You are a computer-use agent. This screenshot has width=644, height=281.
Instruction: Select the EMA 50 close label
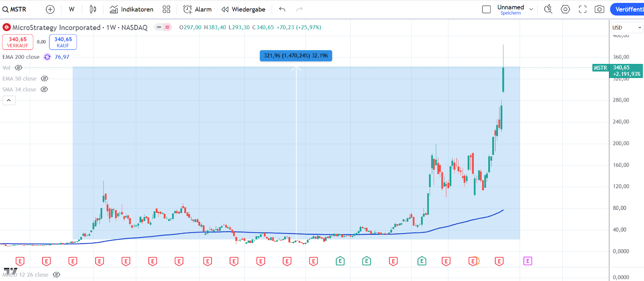19,79
